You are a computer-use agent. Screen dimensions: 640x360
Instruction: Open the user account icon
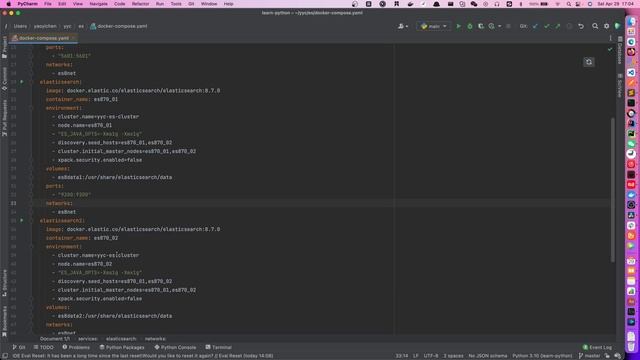pyautogui.click(x=402, y=26)
